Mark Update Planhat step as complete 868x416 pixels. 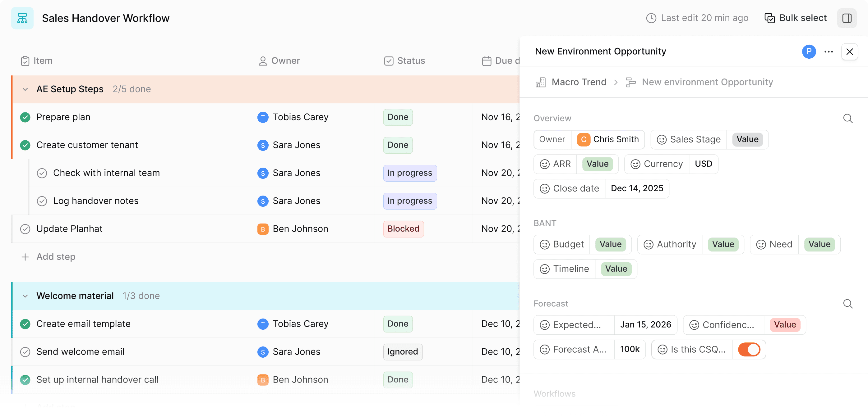pyautogui.click(x=25, y=229)
